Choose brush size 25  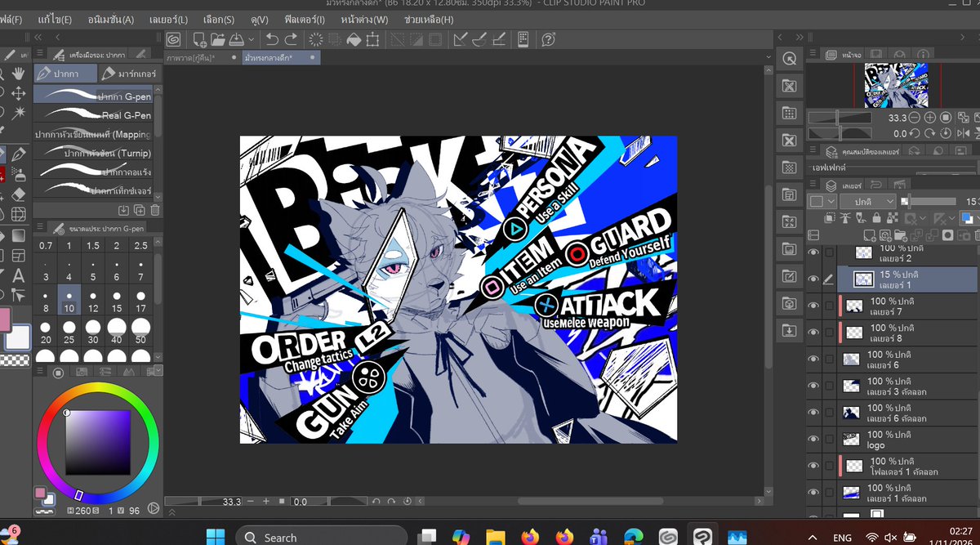69,333
